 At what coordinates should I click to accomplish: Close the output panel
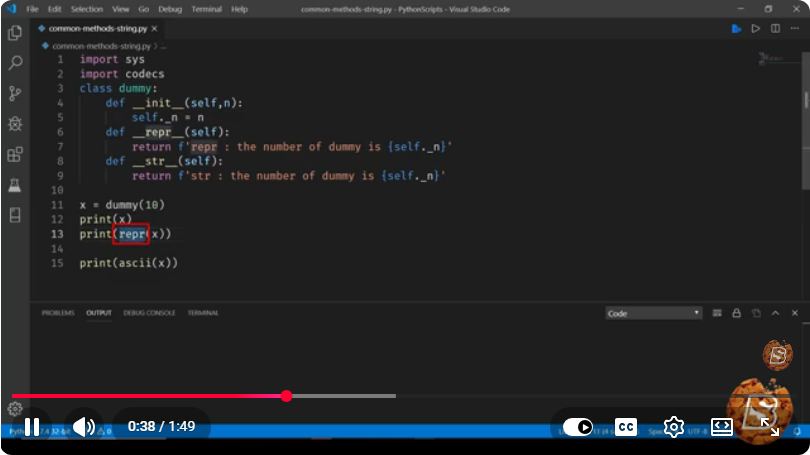[795, 313]
